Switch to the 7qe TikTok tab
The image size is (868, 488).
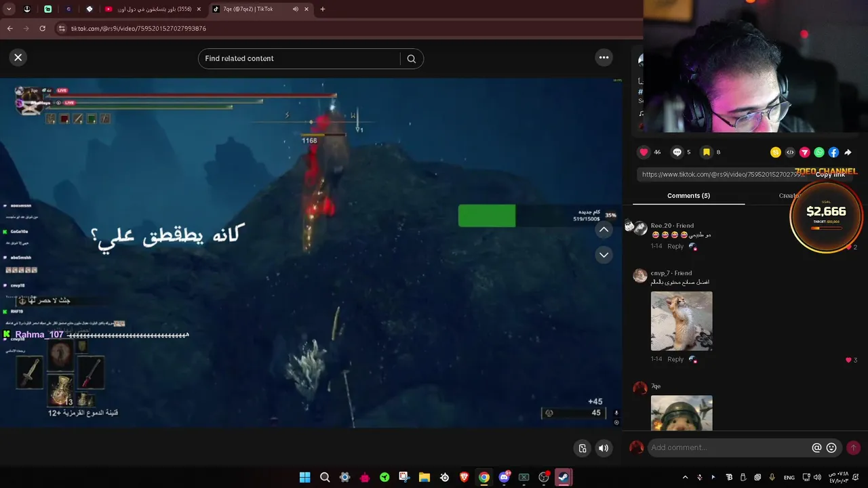coord(248,9)
